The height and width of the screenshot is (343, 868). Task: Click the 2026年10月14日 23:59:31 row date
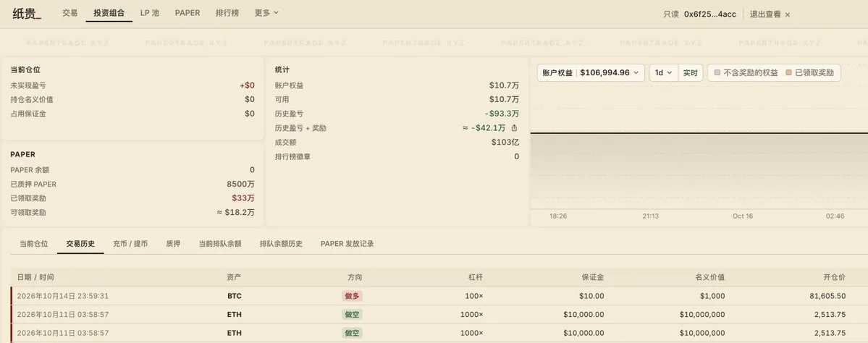(x=62, y=296)
